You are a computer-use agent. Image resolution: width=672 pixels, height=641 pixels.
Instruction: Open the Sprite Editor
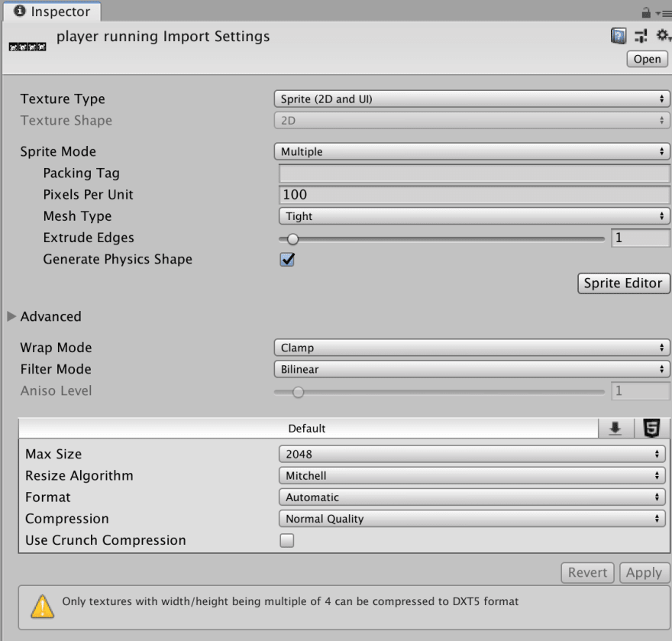coord(623,283)
